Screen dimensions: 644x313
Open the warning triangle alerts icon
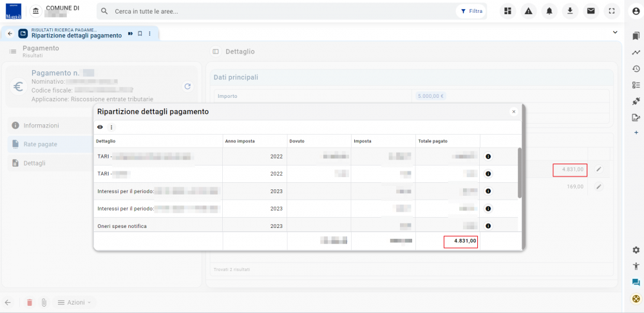click(x=529, y=11)
